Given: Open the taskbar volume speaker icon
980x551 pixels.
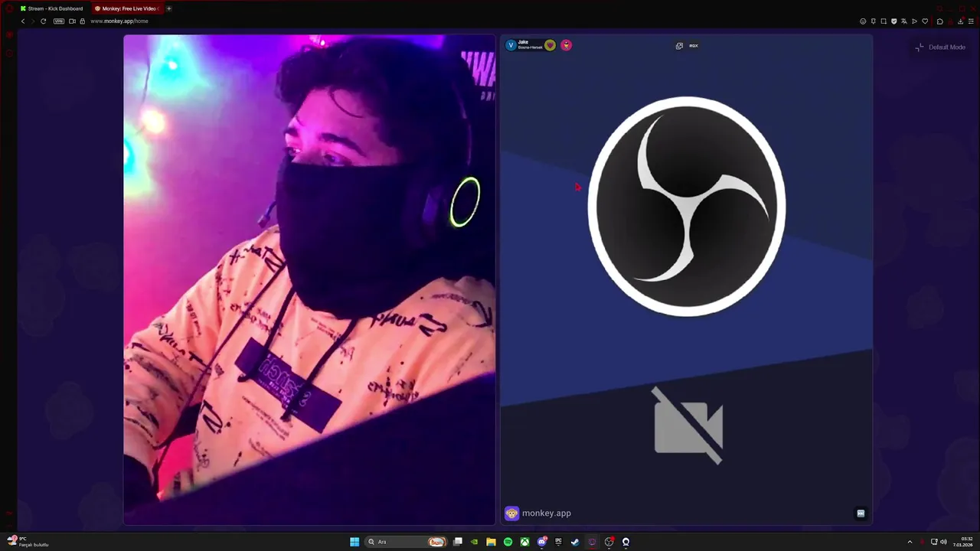Looking at the screenshot, I should coord(943,542).
